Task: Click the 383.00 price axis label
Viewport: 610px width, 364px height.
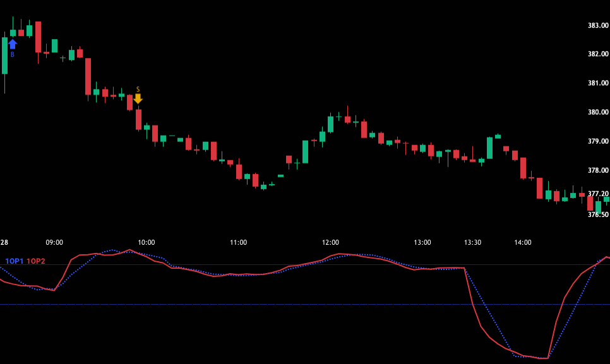Action: coord(598,25)
